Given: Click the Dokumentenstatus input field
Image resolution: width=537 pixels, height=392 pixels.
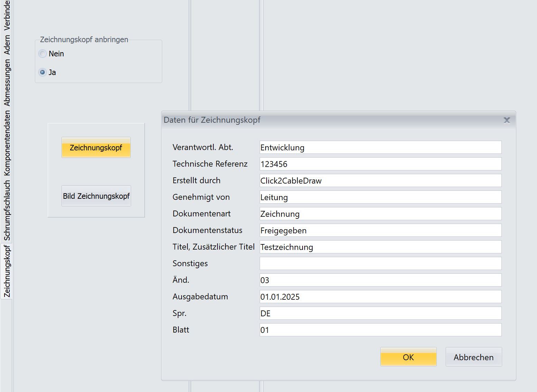Looking at the screenshot, I should (380, 231).
